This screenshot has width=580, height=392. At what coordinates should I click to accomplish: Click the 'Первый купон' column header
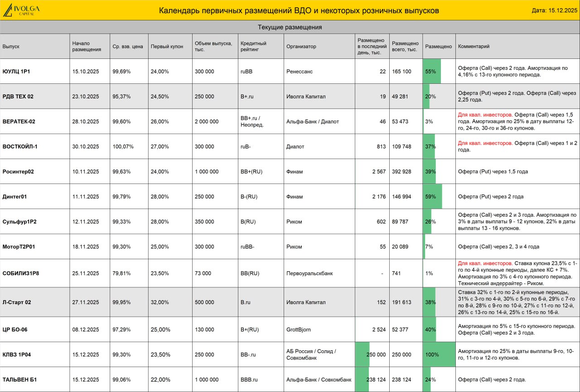[x=167, y=46]
